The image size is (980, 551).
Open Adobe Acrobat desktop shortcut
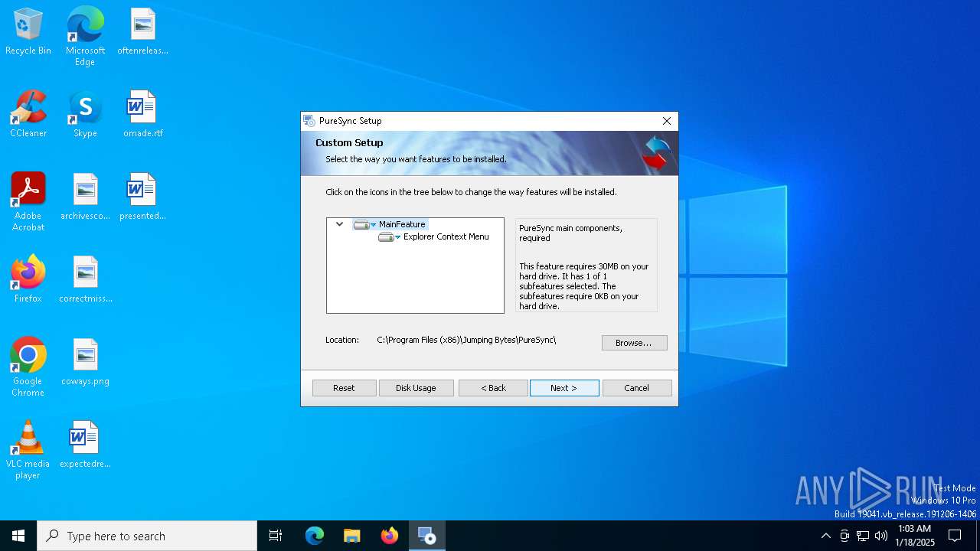click(28, 202)
